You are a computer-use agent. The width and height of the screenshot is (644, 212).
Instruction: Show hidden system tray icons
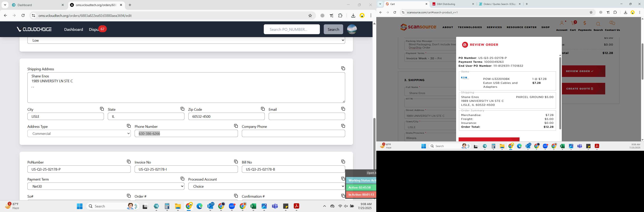tap(324, 206)
